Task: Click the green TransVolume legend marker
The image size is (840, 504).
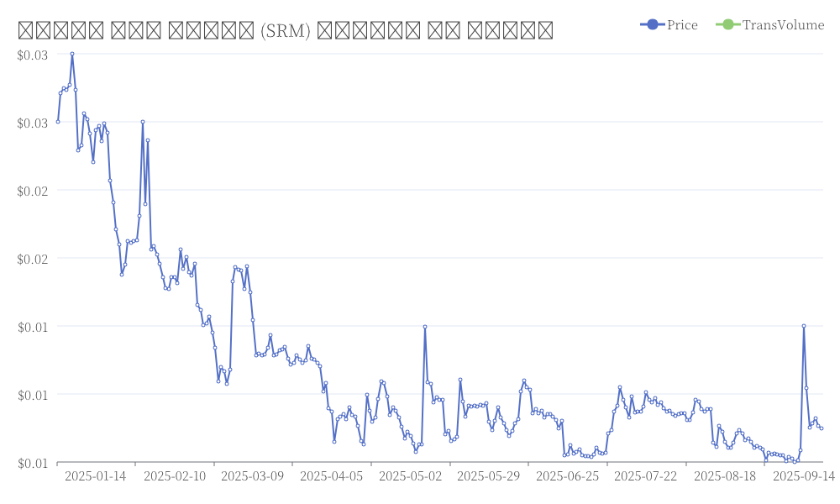Action: pos(727,24)
